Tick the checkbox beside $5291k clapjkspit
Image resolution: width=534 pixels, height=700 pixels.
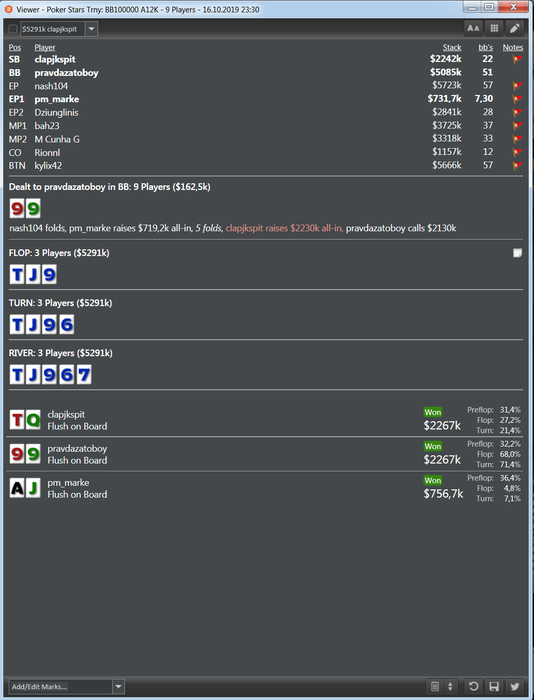click(x=13, y=29)
